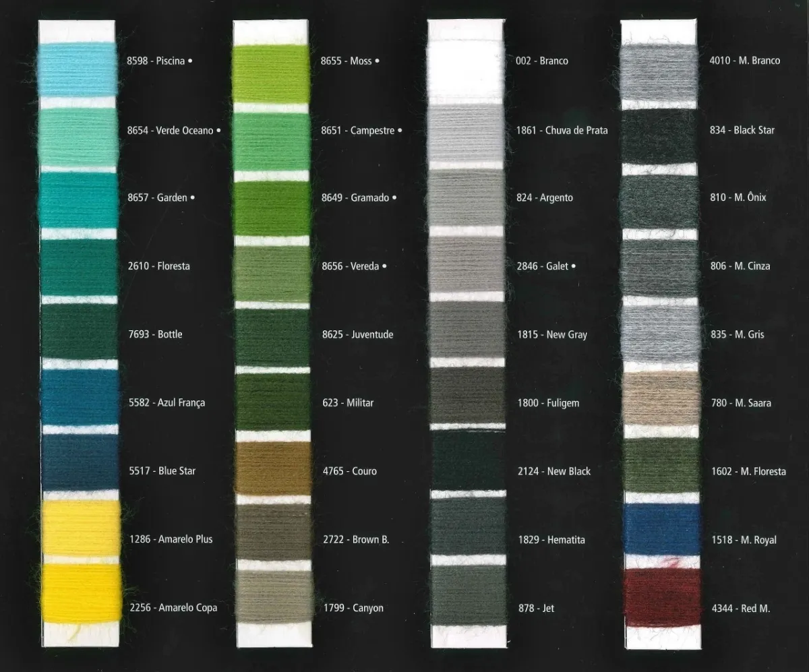Click the 4765 Couro brown swatch
The height and width of the screenshot is (672, 809).
272,468
